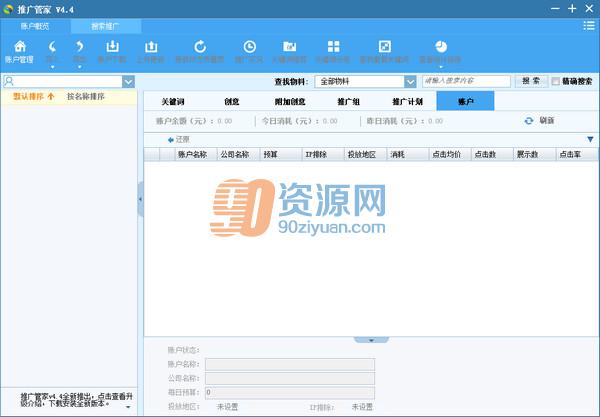This screenshot has height=417, width=600.
Task: Expand the dropdown under the redo icon
Action: click(80, 67)
